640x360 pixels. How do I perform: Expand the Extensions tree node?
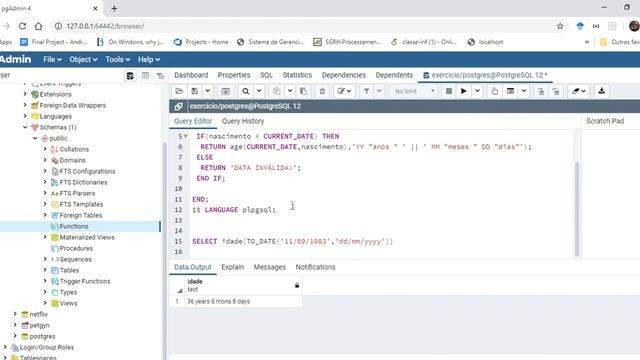(x=25, y=94)
